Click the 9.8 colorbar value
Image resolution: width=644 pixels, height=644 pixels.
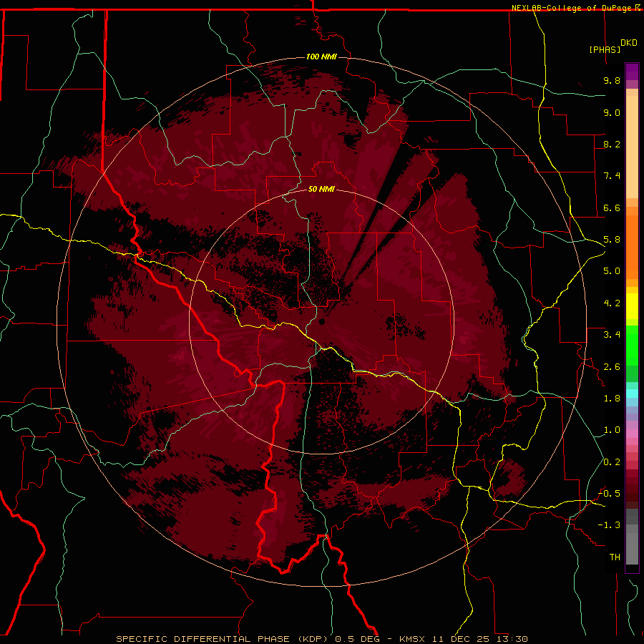pos(612,80)
